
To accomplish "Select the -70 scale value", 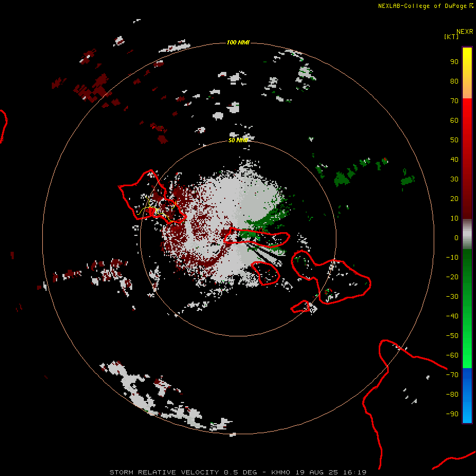I will [x=452, y=375].
